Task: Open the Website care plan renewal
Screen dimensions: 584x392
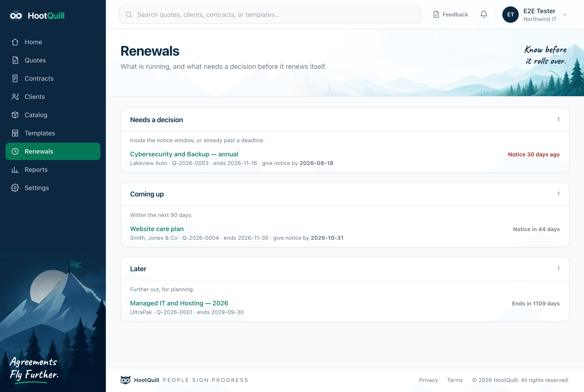Action: pyautogui.click(x=157, y=229)
